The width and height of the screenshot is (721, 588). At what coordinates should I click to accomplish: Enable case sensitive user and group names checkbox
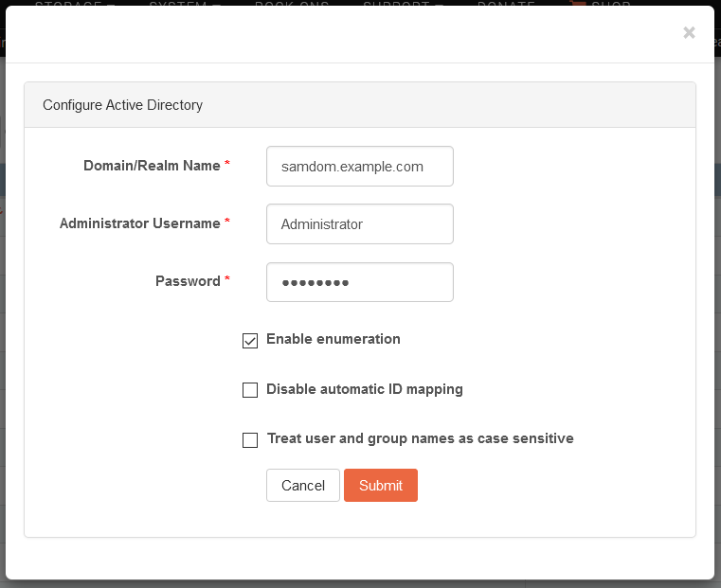tap(250, 439)
